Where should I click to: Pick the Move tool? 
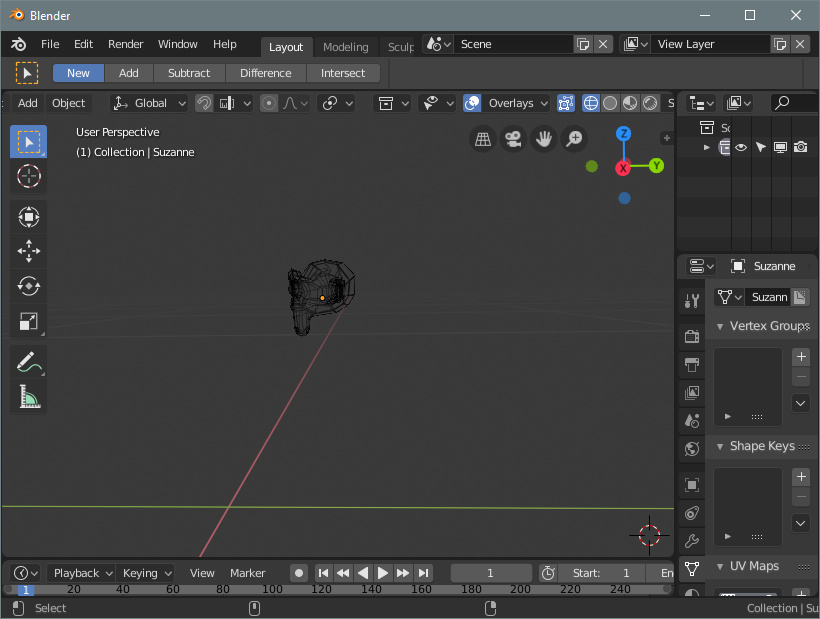point(28,251)
